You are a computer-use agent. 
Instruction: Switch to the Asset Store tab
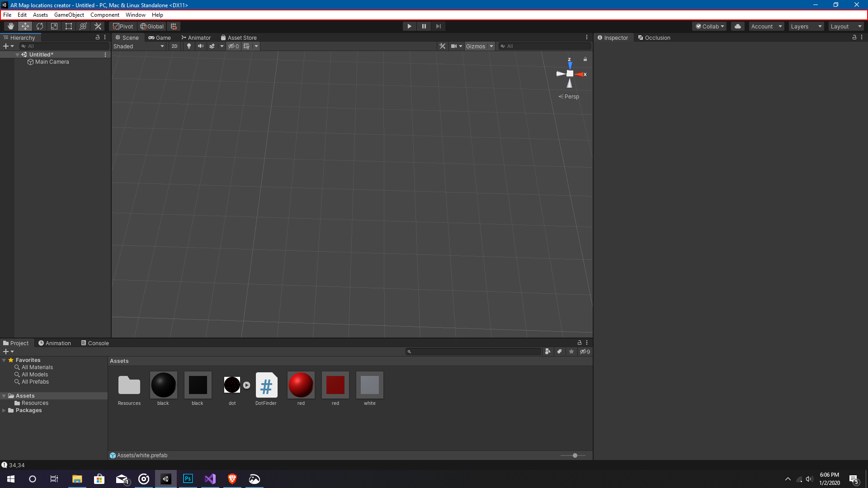pos(239,38)
